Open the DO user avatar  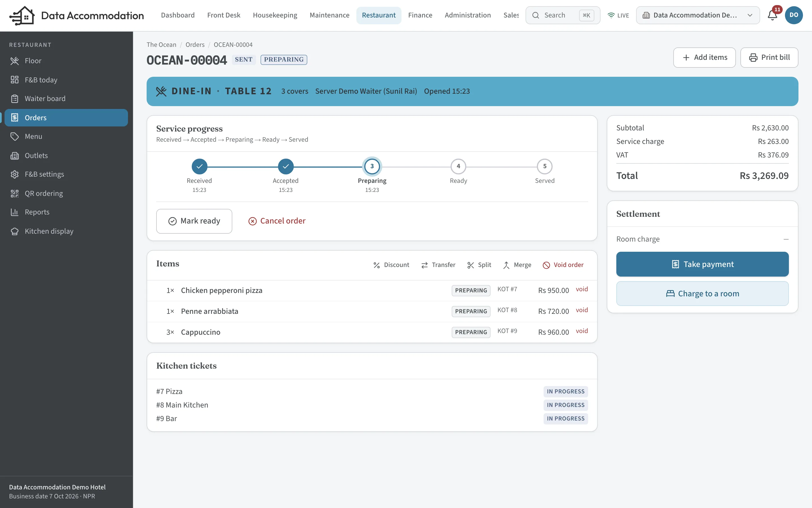(x=794, y=15)
